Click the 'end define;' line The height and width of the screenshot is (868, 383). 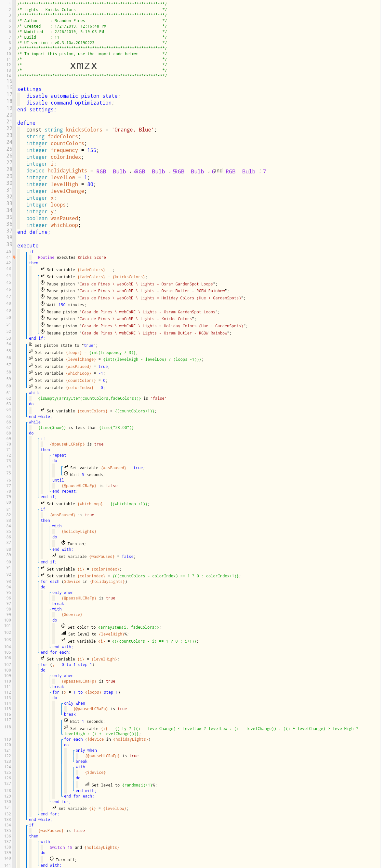tap(34, 232)
